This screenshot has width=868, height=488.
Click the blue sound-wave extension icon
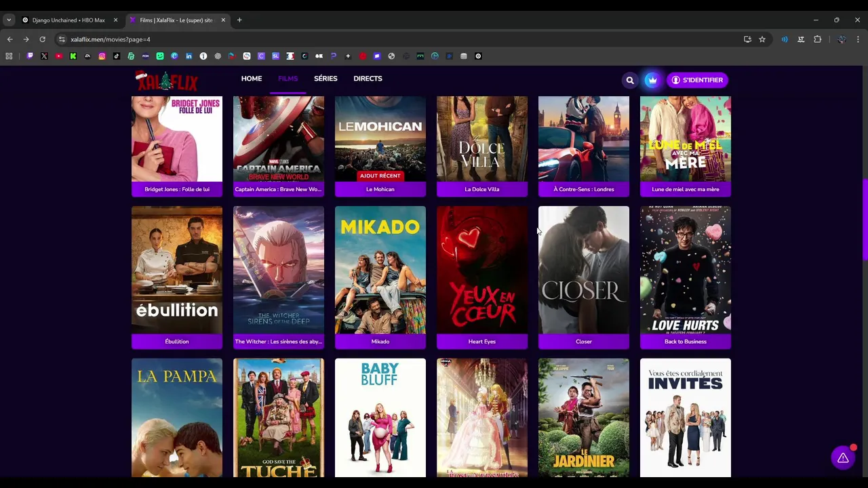pyautogui.click(x=785, y=39)
